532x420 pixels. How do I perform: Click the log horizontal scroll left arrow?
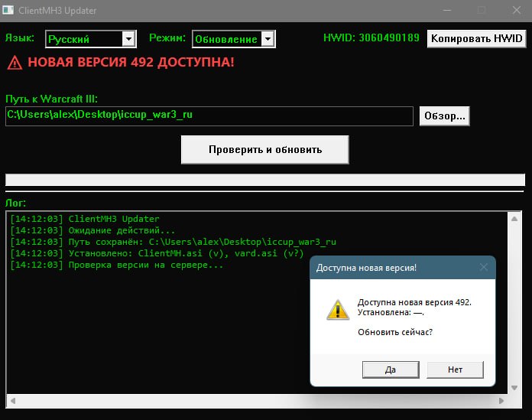(13, 401)
